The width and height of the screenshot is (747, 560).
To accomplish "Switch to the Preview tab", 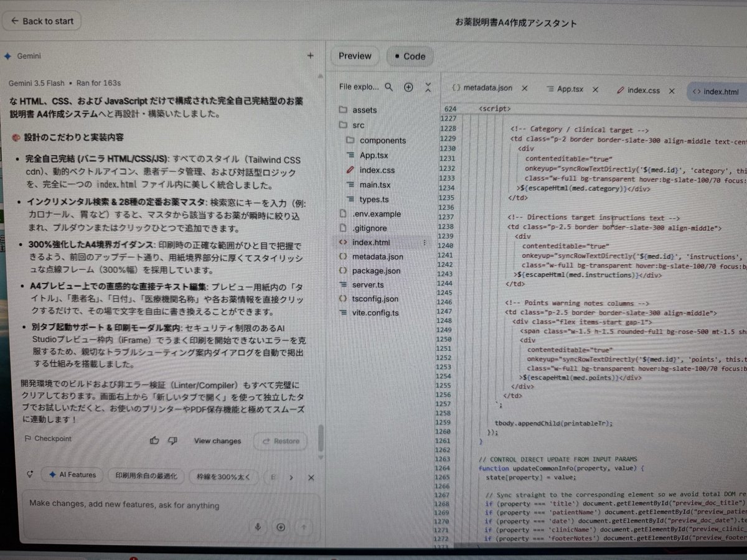I will click(355, 56).
